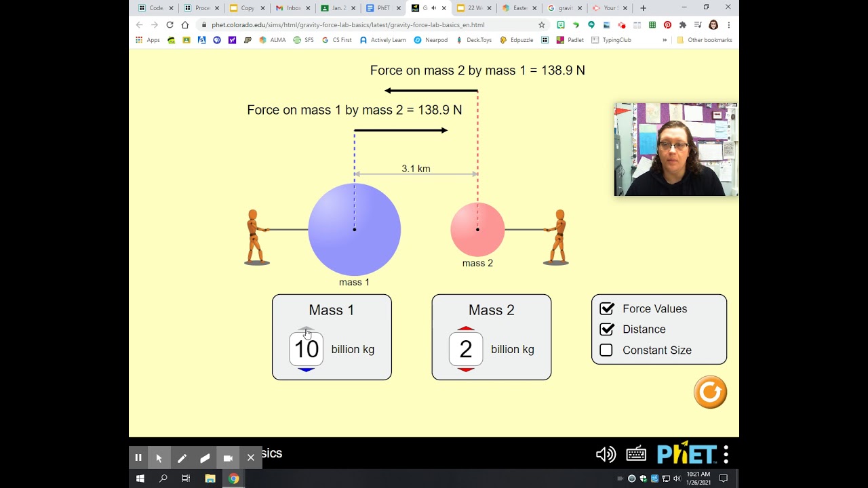Click the red mass 2 sphere
This screenshot has height=488, width=868.
[477, 229]
